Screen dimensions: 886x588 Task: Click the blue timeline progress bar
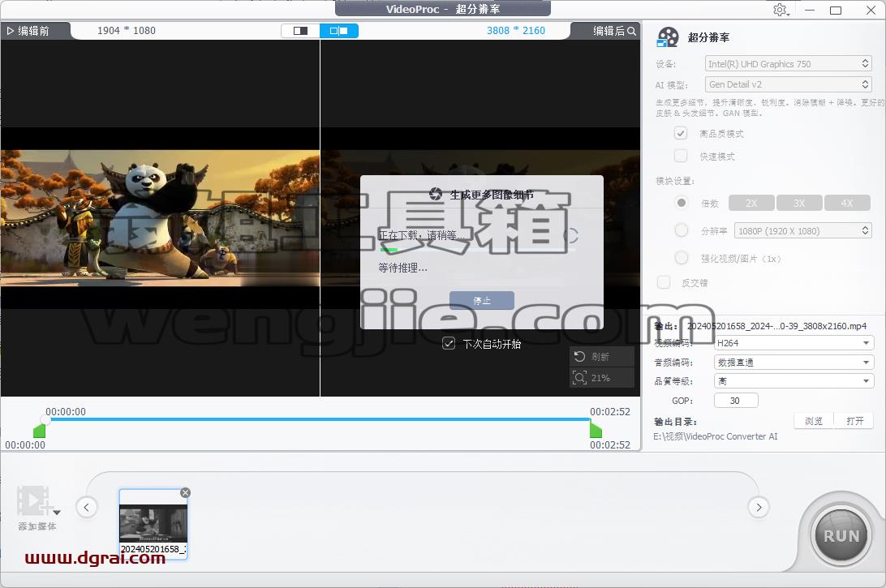coord(319,419)
